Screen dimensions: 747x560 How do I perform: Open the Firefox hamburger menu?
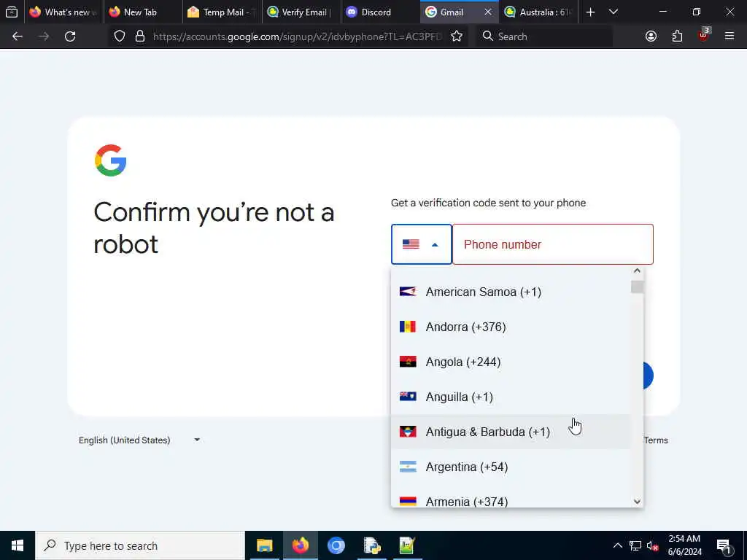coord(729,36)
